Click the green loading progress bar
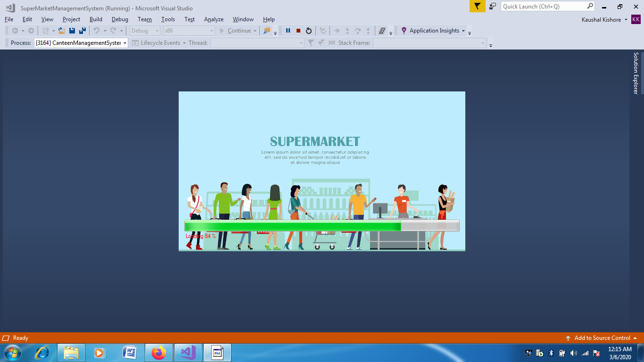This screenshot has width=644, height=362. pos(292,226)
